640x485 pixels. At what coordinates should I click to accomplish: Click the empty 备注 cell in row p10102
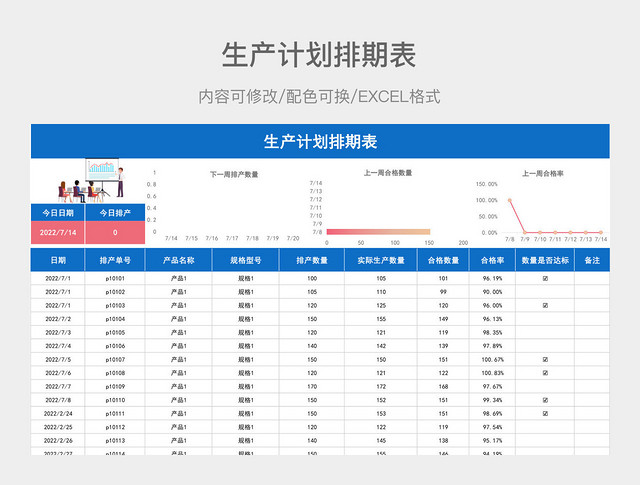(592, 292)
